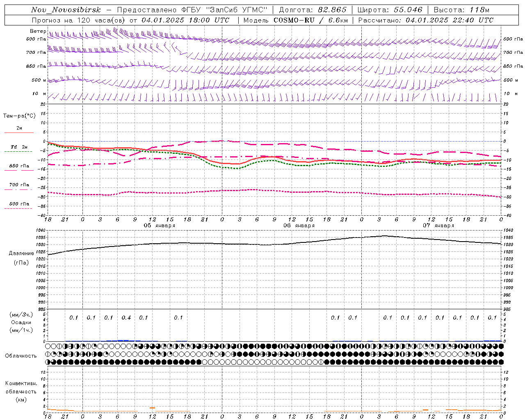Select the 'Широта: 55.046' header field
This screenshot has width=525, height=420.
390,10
